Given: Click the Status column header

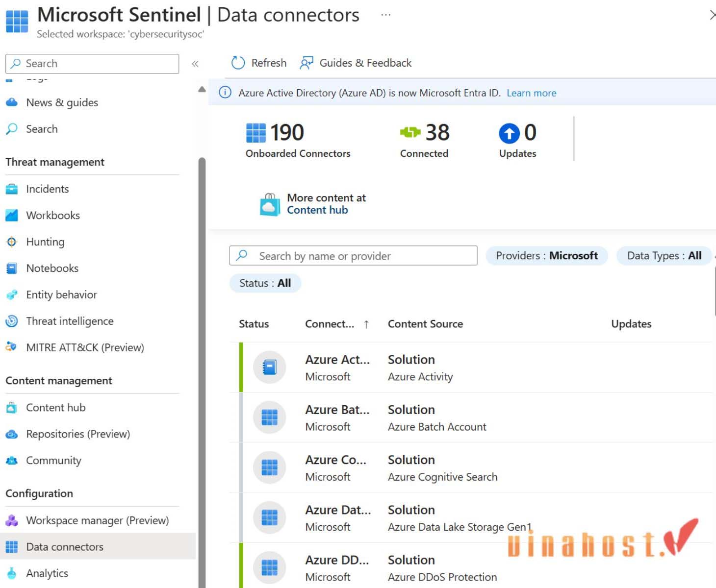Looking at the screenshot, I should (x=254, y=324).
